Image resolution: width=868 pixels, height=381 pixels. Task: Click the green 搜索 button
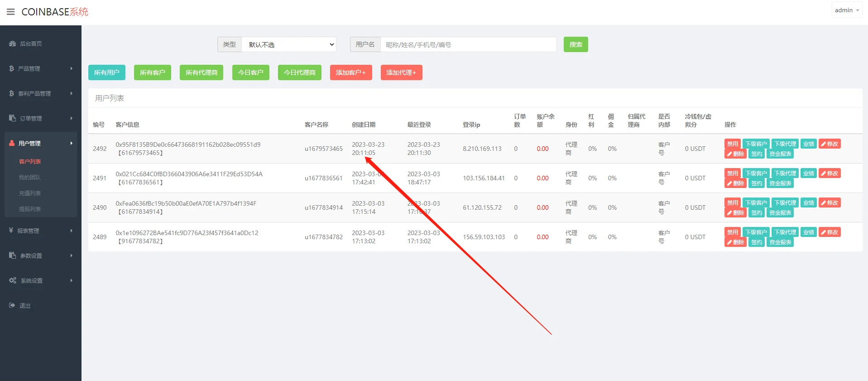pos(575,44)
